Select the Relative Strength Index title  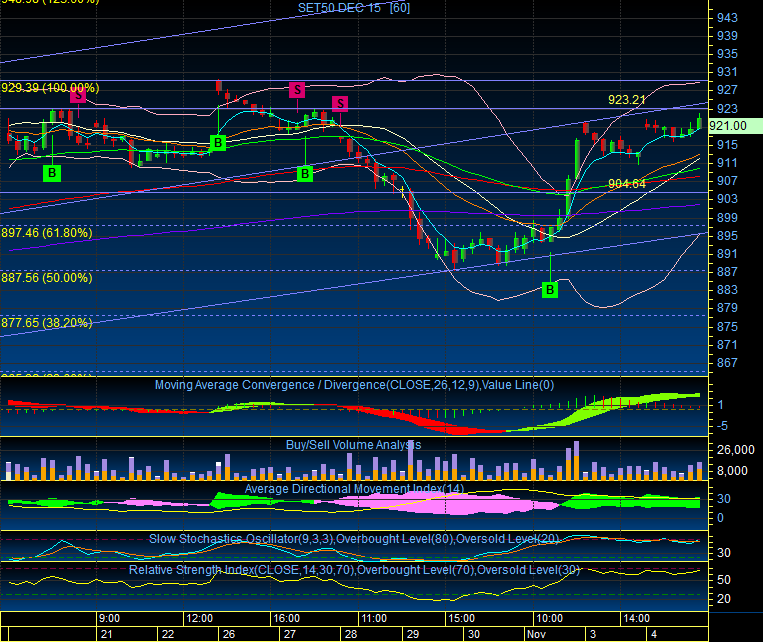tap(354, 569)
